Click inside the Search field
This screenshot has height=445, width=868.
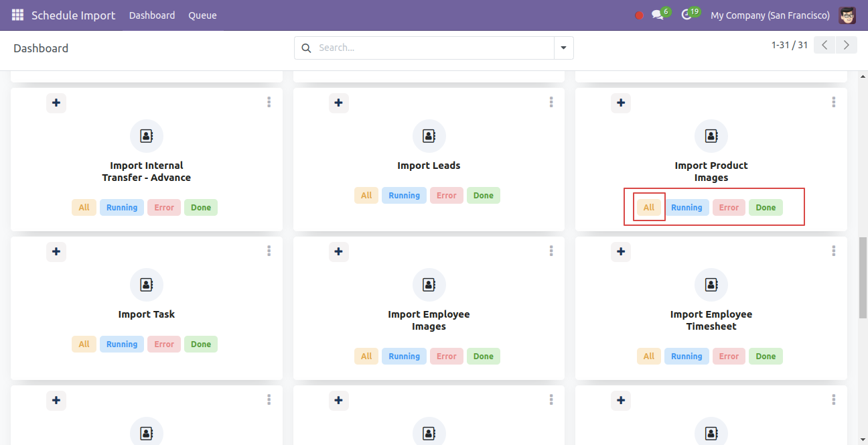[x=434, y=48]
